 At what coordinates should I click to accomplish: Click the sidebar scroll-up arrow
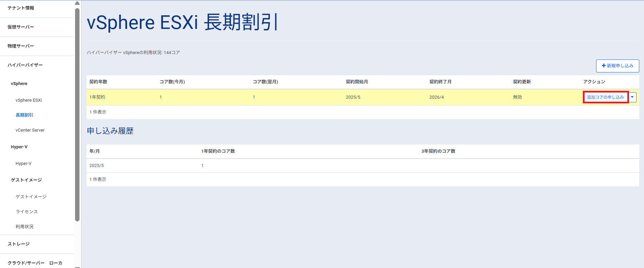[77, 3]
